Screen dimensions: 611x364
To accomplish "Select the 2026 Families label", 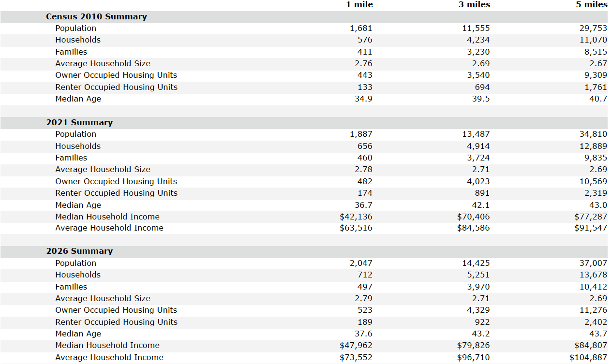I will pyautogui.click(x=71, y=287).
